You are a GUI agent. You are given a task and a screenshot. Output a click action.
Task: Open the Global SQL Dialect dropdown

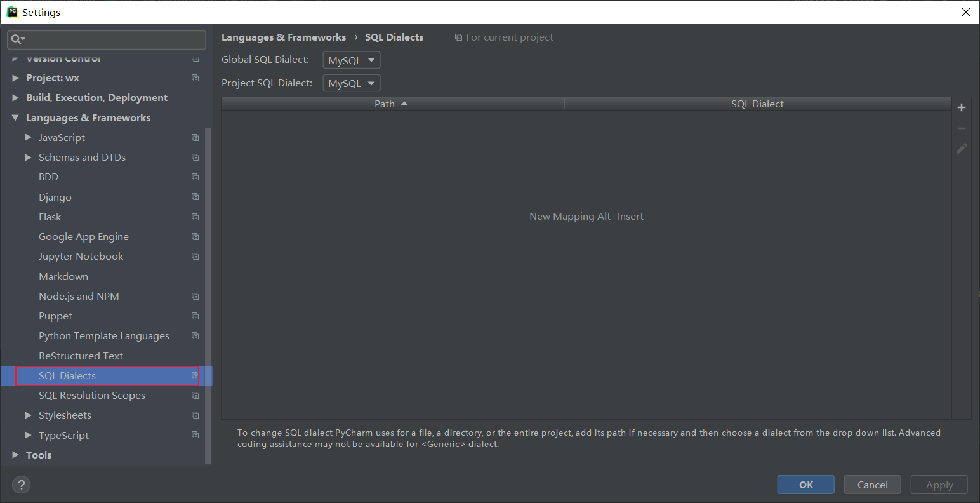(352, 60)
